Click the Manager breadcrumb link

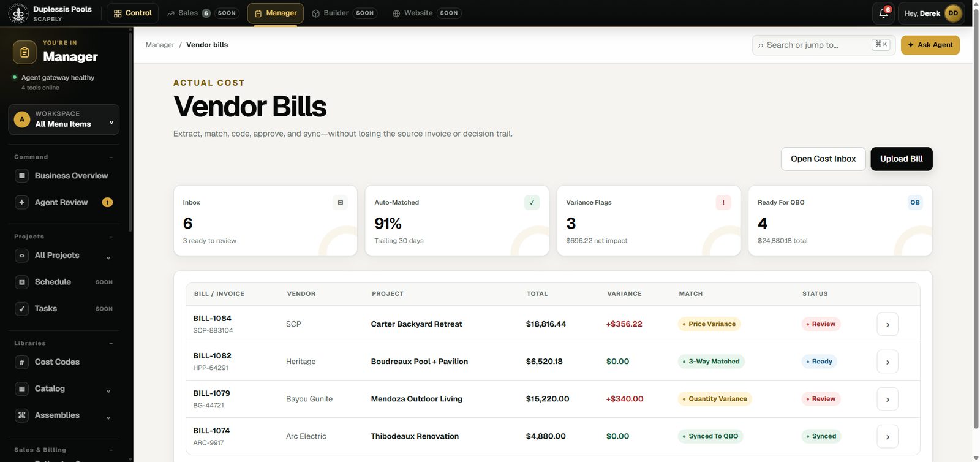click(160, 45)
